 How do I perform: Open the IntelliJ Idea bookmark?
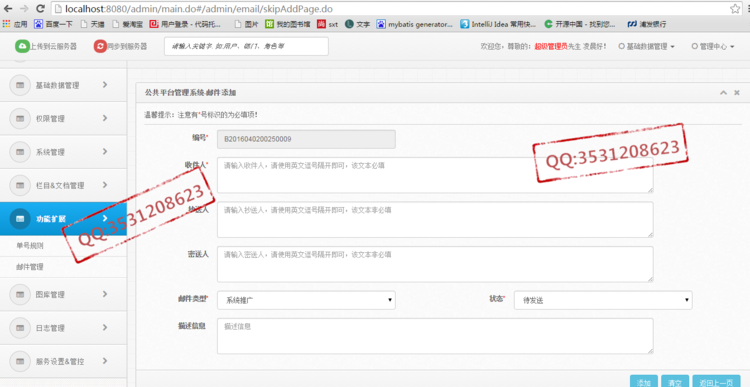[x=498, y=24]
